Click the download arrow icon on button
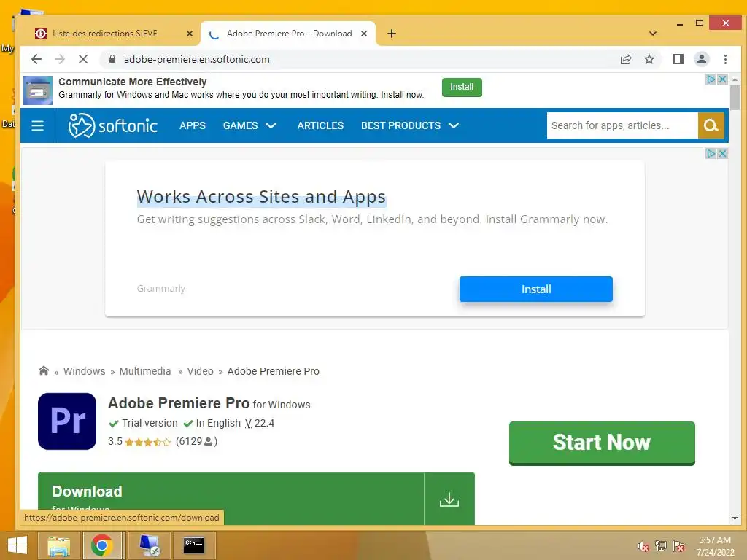Screen dimensions: 747x560 tap(449, 499)
